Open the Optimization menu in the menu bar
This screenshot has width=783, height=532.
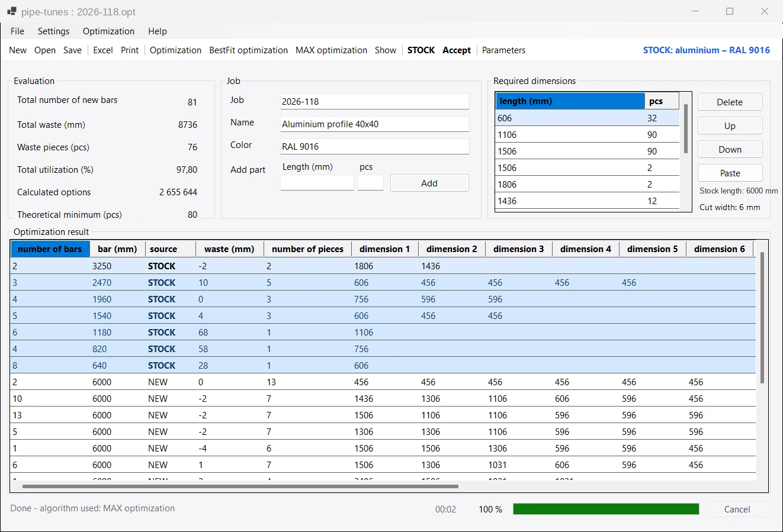[x=108, y=31]
